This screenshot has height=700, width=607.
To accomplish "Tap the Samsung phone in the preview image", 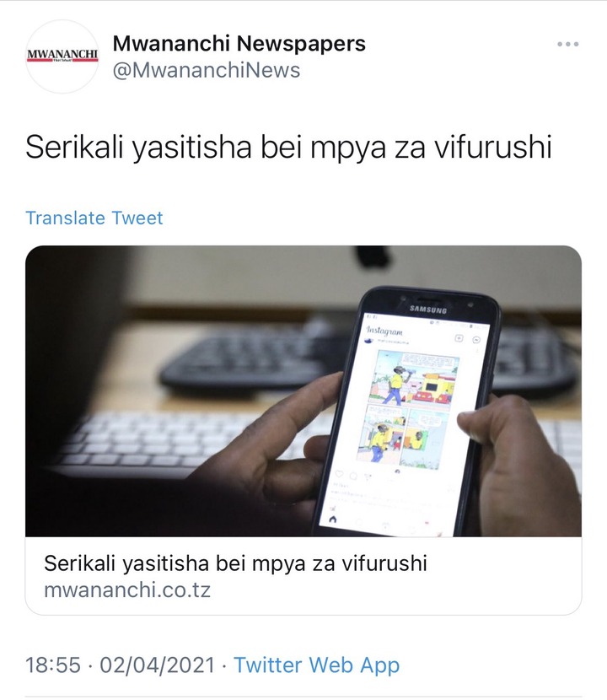I will (x=406, y=411).
